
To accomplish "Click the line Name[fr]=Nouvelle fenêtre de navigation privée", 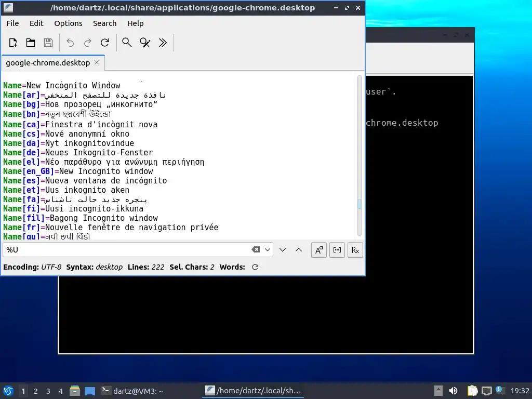I will point(111,228).
